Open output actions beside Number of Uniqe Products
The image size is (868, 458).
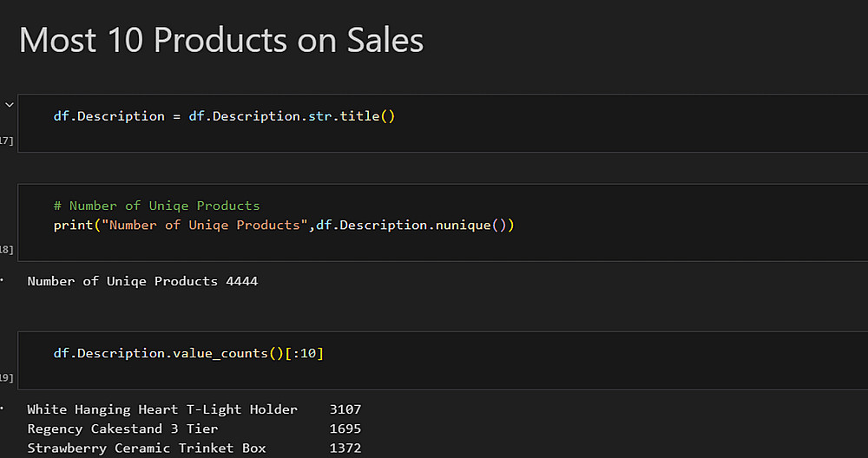click(3, 280)
